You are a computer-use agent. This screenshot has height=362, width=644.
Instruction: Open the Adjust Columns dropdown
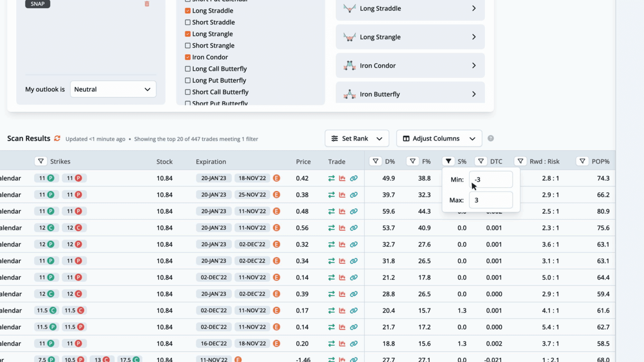[439, 138]
